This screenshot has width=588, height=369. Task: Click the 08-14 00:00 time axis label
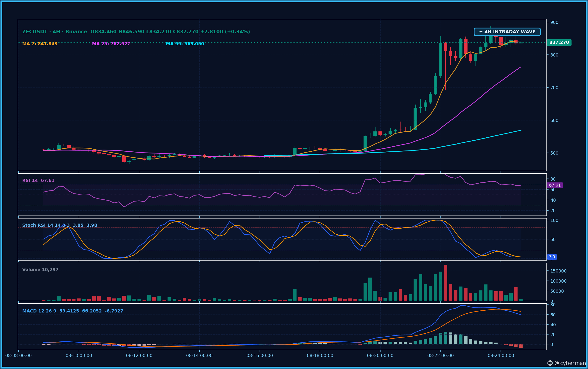point(199,356)
